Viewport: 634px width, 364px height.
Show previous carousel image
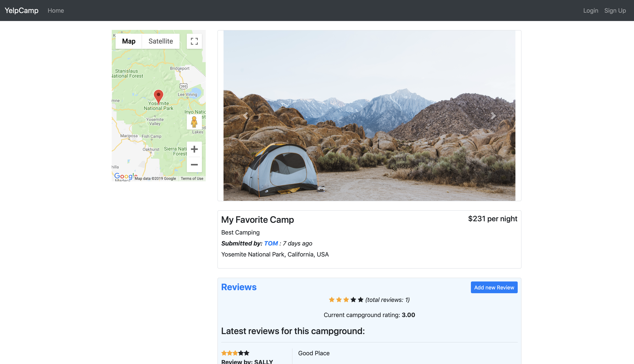(245, 115)
